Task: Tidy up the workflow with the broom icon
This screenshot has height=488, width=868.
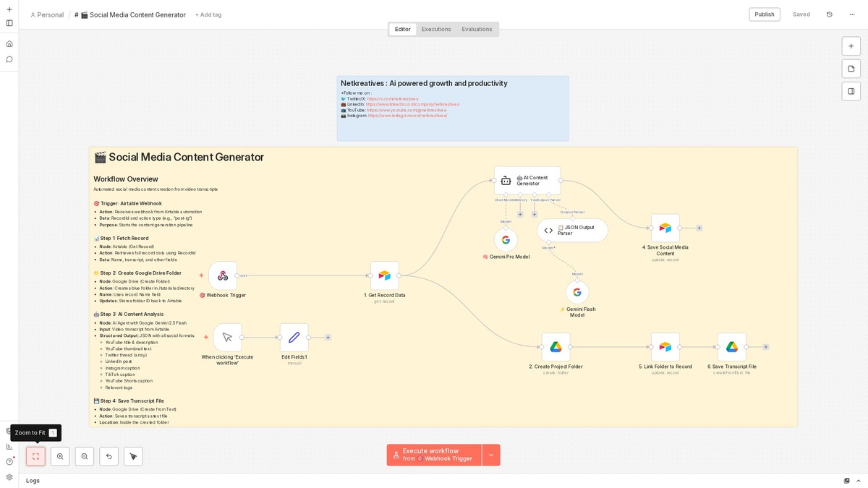Action: (133, 456)
